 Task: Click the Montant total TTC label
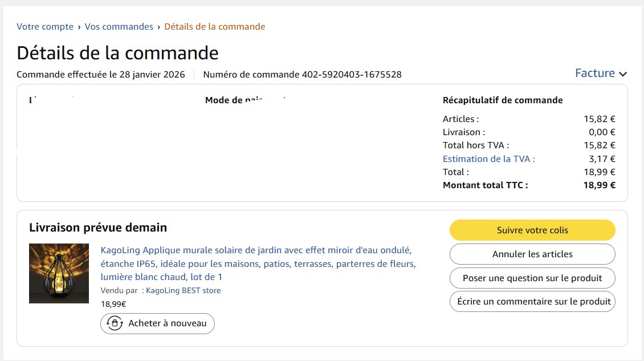point(486,185)
